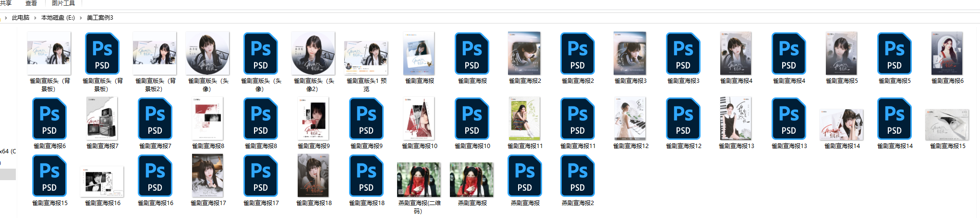This screenshot has width=980, height=218.
Task: Select PSD file 雀副宣版头（头像）
Action: click(x=260, y=53)
